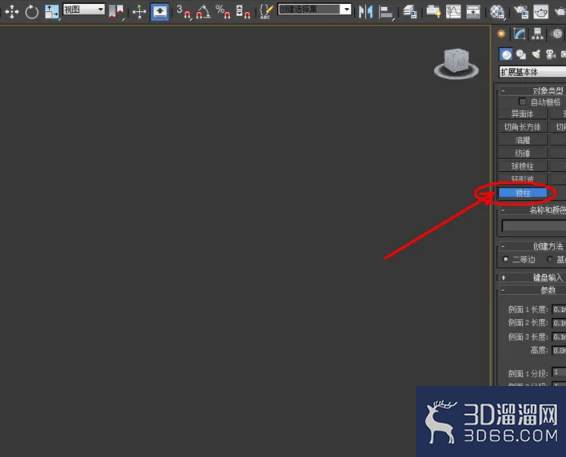
Task: Open the 创建选择集 named selection dropdown
Action: click(x=314, y=9)
